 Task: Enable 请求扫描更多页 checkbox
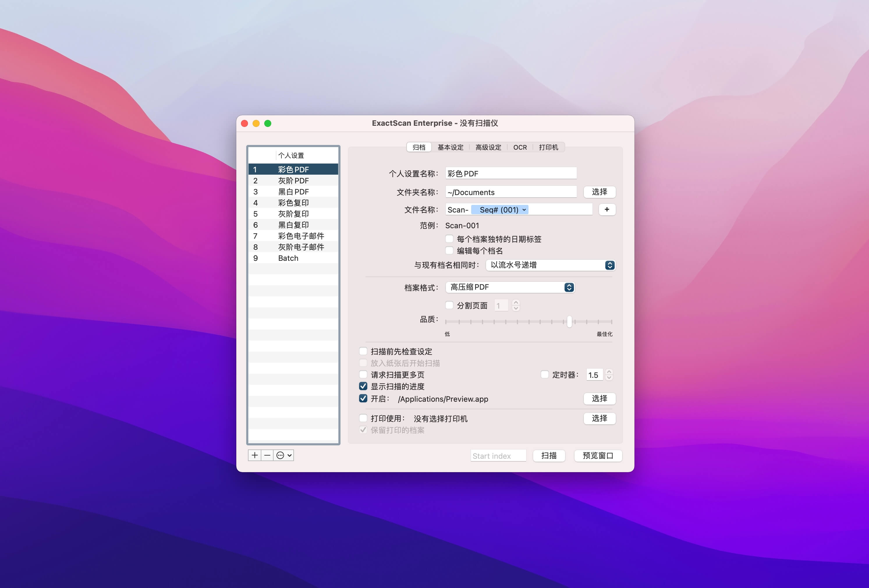point(363,374)
